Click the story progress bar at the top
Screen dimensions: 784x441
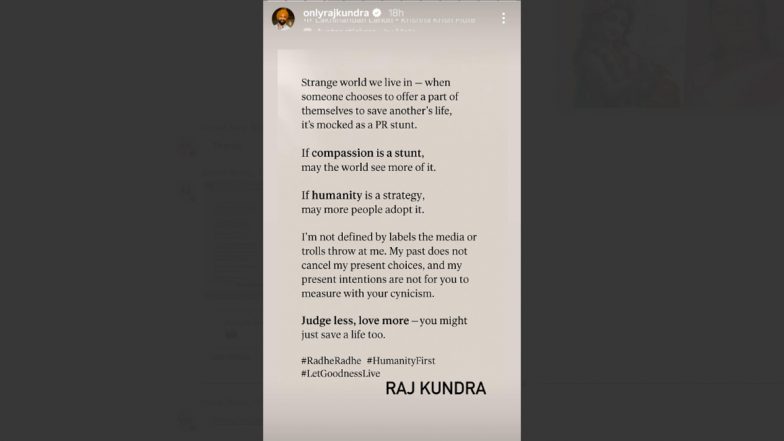click(392, 2)
